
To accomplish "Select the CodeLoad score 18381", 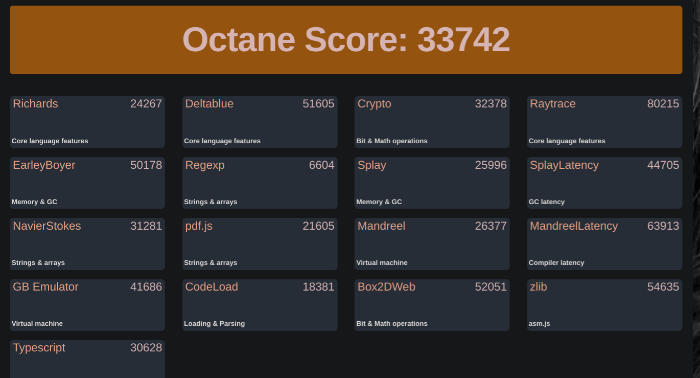I will click(318, 287).
